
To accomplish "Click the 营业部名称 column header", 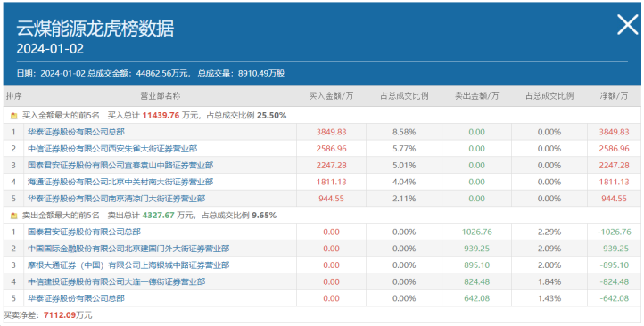I will [x=161, y=96].
